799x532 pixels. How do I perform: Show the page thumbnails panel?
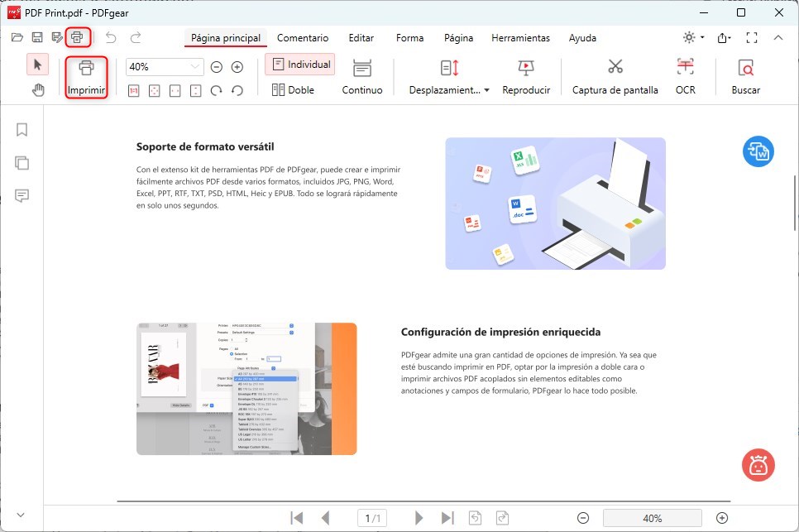point(22,162)
